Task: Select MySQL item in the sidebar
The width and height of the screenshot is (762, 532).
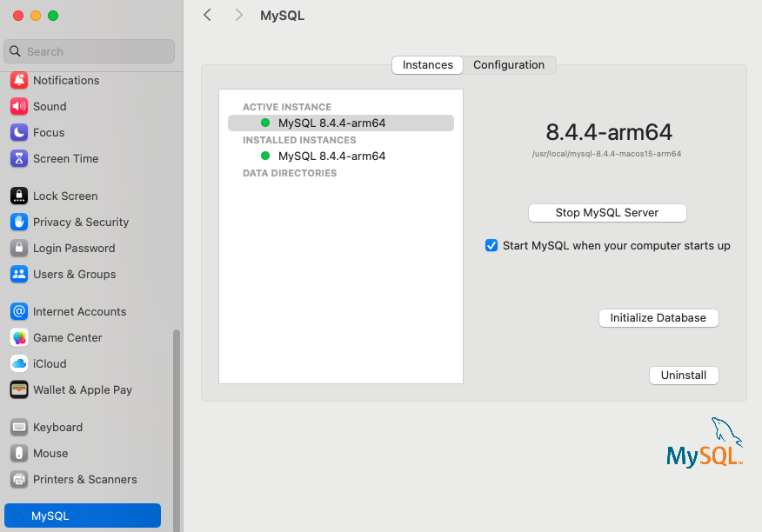Action: click(x=83, y=515)
